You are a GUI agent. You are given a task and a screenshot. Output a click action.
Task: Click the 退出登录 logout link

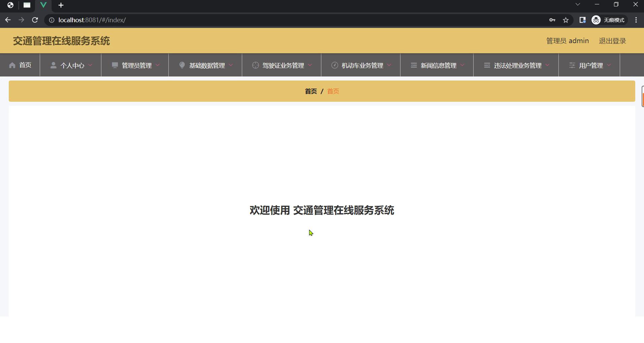612,41
